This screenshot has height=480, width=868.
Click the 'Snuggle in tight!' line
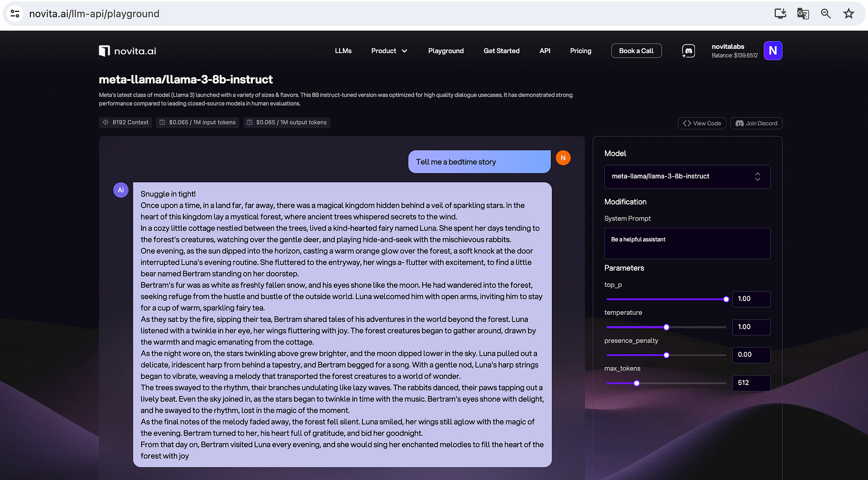pos(168,194)
